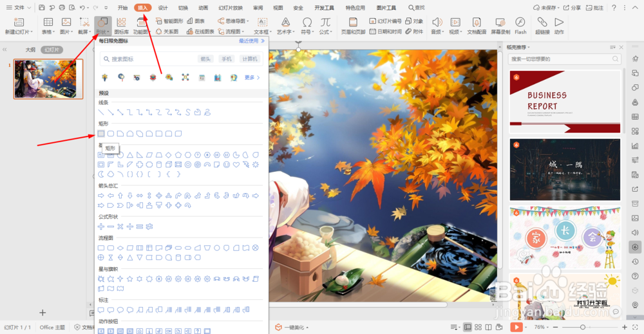
Task: Click the 分享 share button
Action: [572, 7]
